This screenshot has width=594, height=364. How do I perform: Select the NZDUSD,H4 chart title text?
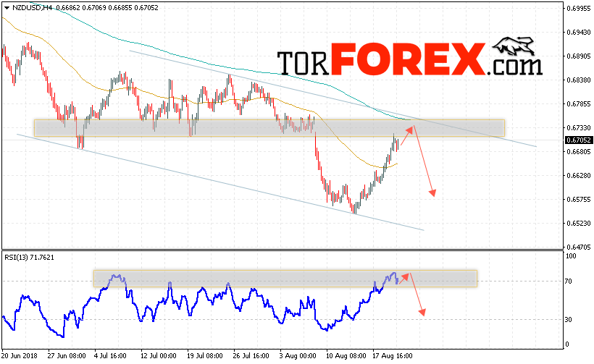[x=32, y=7]
